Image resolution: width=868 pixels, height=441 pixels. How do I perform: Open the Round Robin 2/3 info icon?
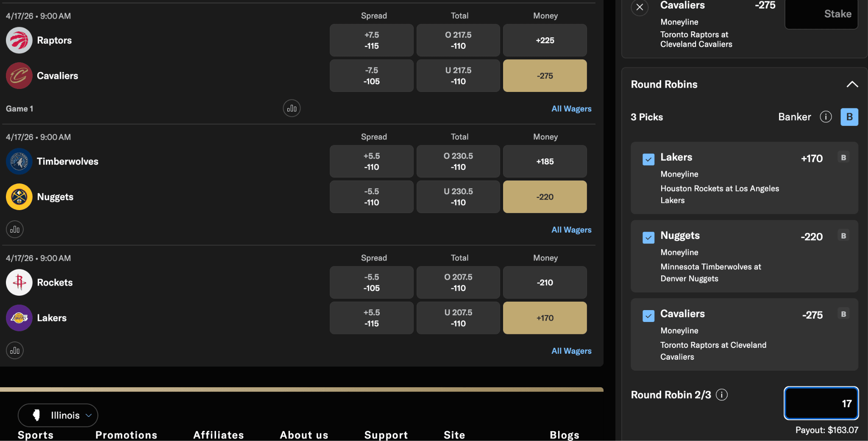[x=722, y=394]
